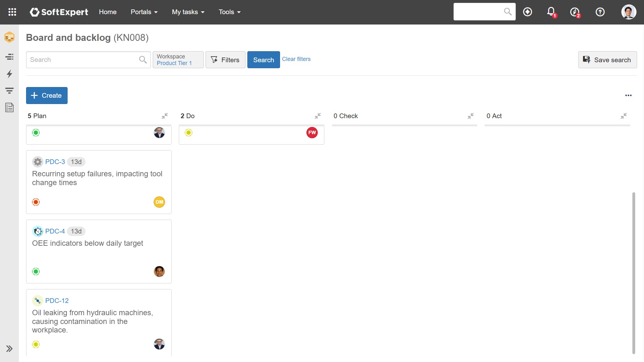Open the document list sidebar icon
644x362 pixels.
[x=9, y=107]
